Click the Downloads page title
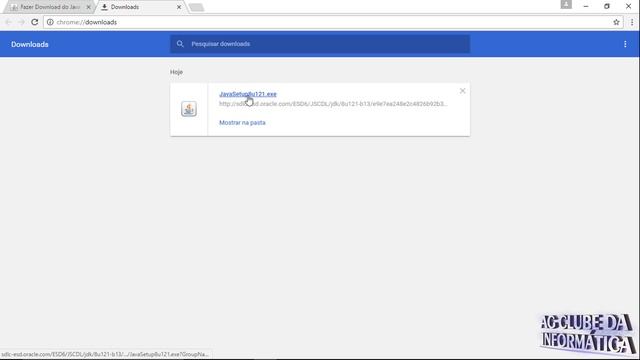640x360 pixels. [x=30, y=44]
